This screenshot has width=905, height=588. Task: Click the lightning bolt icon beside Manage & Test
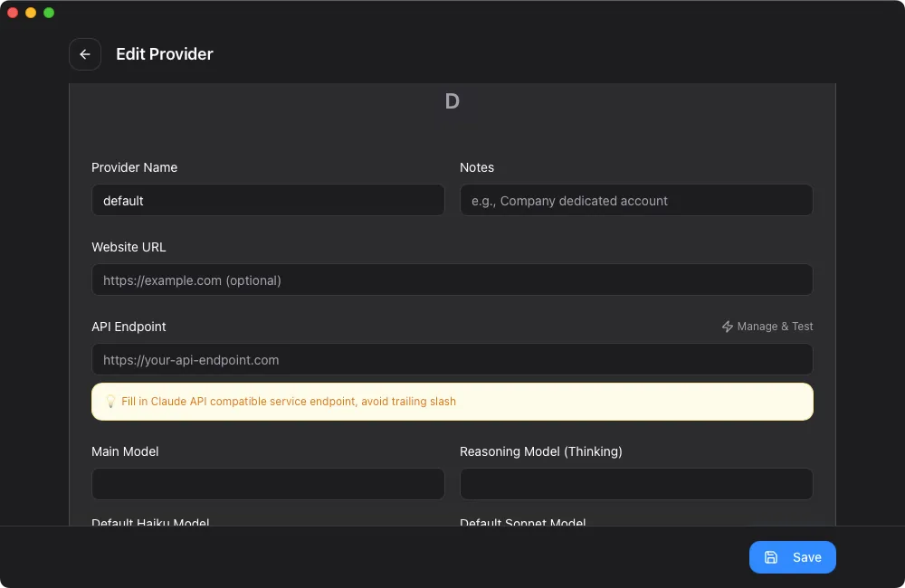click(x=727, y=327)
